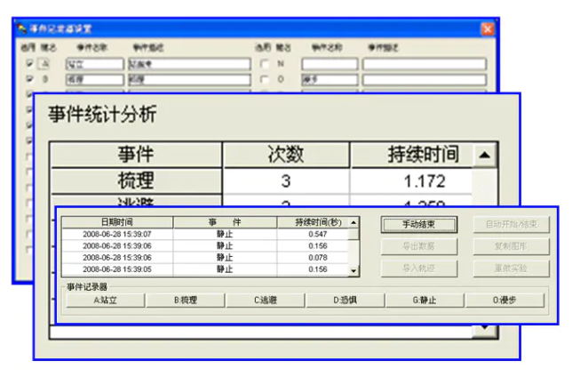Viewport: 588px width, 385px height.
Task: Toggle the enable checkbox for key A row
Action: 29,63
